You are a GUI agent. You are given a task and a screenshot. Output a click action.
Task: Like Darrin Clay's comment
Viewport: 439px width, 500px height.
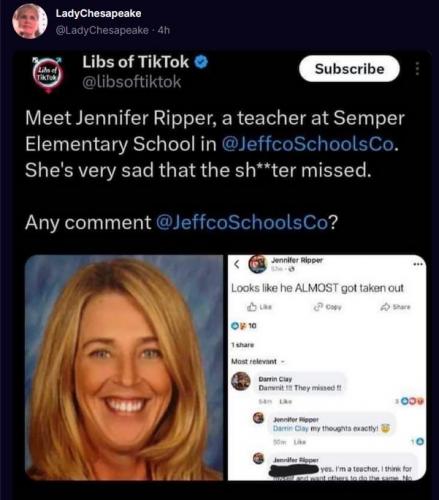click(x=286, y=402)
